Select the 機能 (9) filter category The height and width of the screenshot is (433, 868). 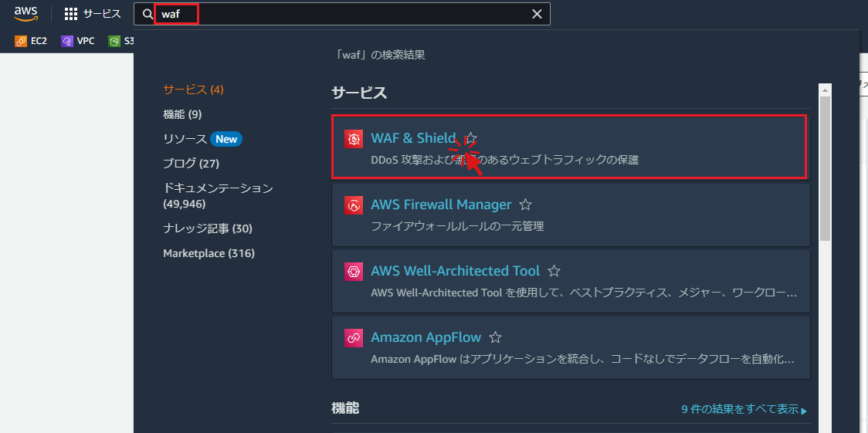[x=182, y=114]
